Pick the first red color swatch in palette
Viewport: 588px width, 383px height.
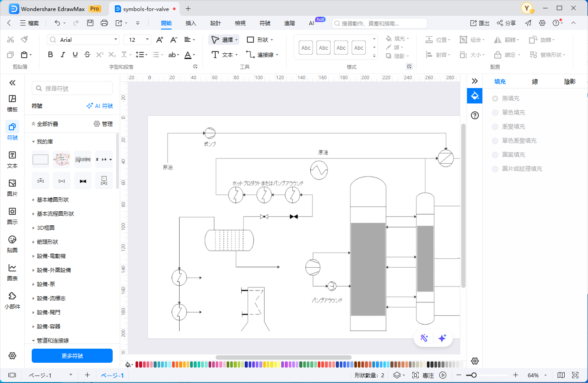(137, 365)
